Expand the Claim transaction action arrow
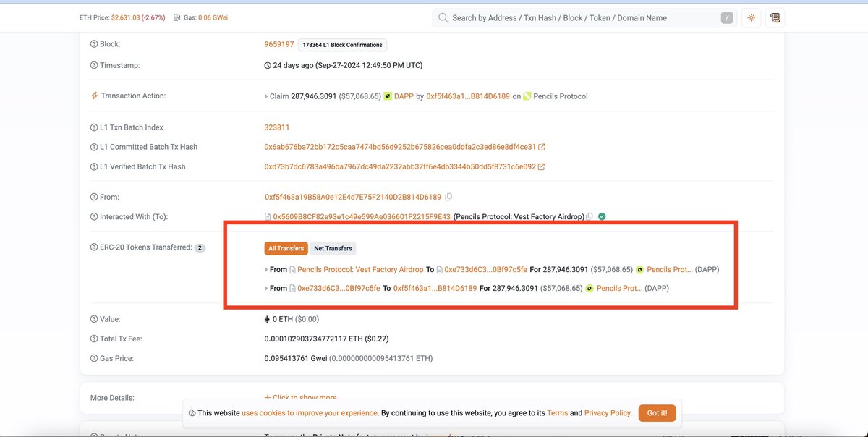This screenshot has width=868, height=437. [x=267, y=96]
